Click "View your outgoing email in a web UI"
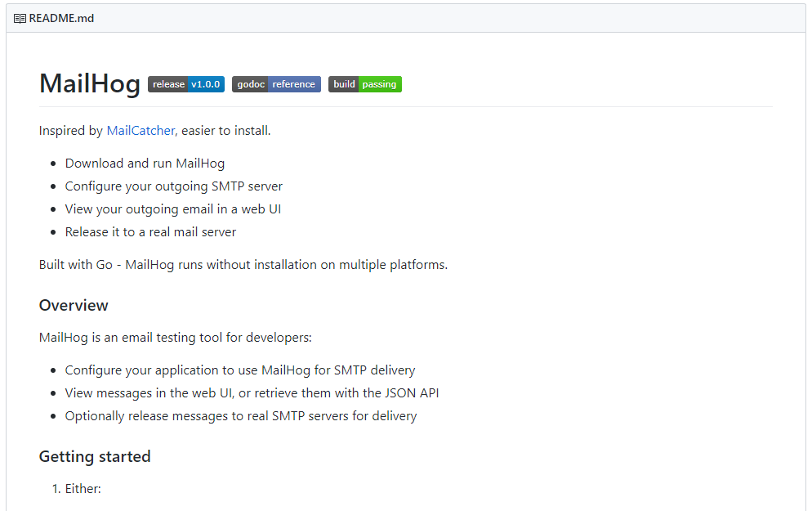Image resolution: width=812 pixels, height=511 pixels. [x=173, y=209]
